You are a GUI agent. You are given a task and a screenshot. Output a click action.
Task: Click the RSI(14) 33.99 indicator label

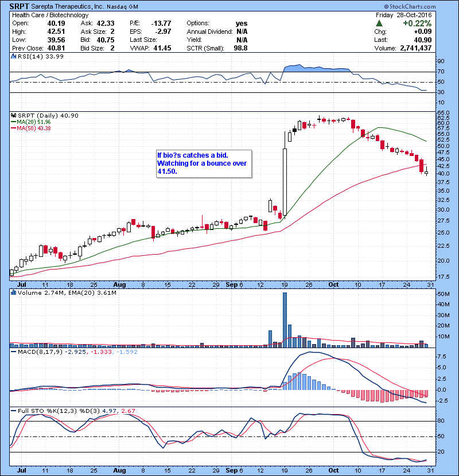[x=41, y=56]
